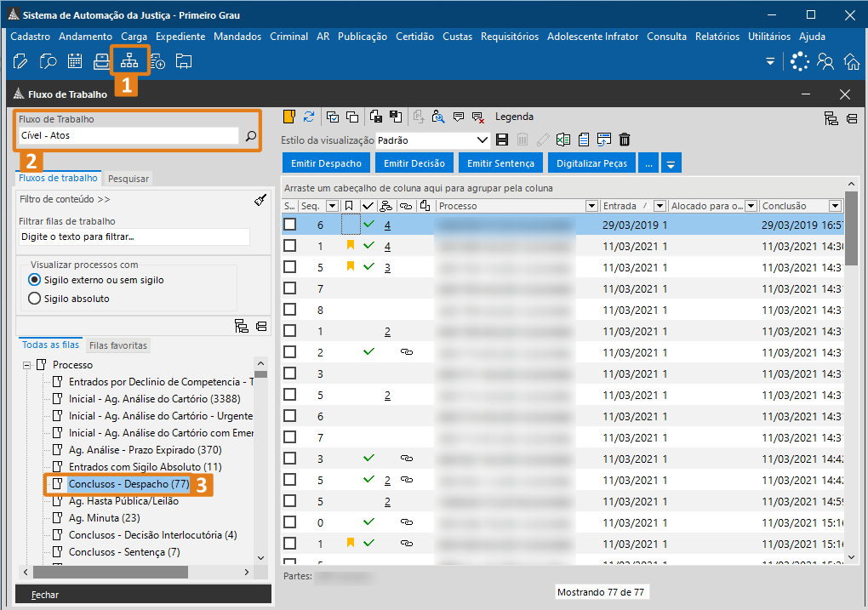The width and height of the screenshot is (868, 610).
Task: Click the process search magnifier icon in toolbar
Action: [438, 117]
